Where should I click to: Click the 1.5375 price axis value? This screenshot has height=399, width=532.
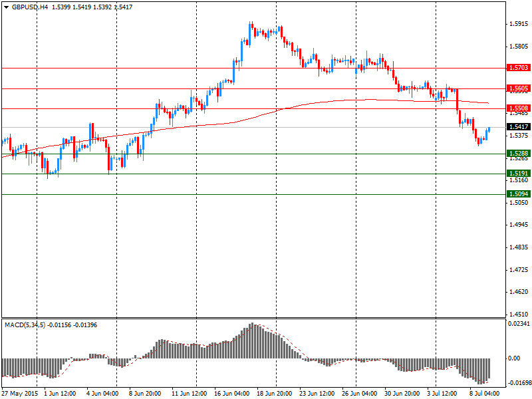click(519, 136)
